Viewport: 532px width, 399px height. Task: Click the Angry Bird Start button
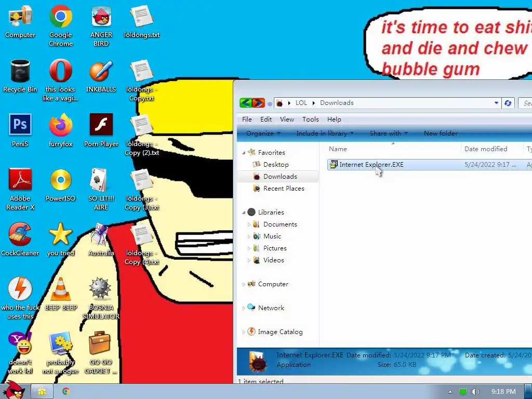pyautogui.click(x=14, y=391)
